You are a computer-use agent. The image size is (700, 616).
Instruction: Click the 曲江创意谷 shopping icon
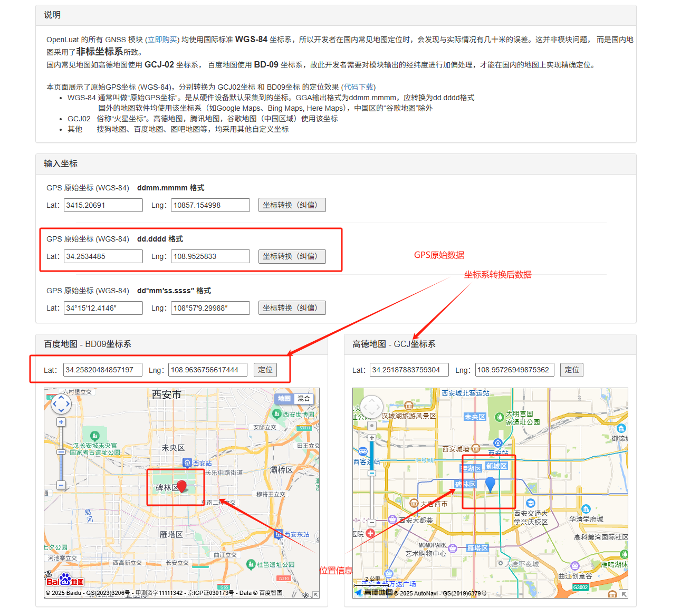[575, 566]
